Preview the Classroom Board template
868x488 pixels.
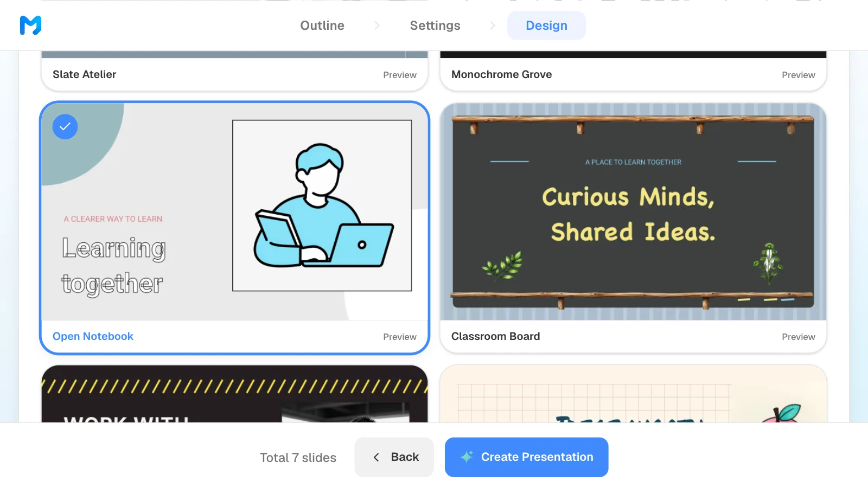pos(799,337)
